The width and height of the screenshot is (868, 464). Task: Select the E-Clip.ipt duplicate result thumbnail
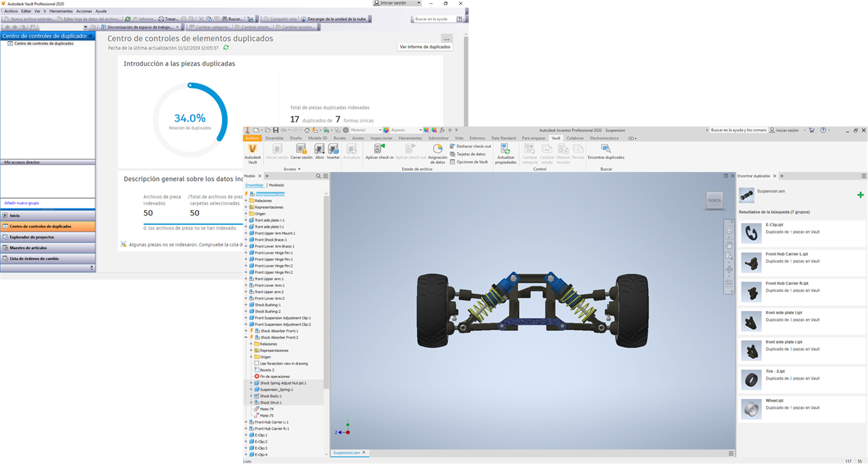751,232
